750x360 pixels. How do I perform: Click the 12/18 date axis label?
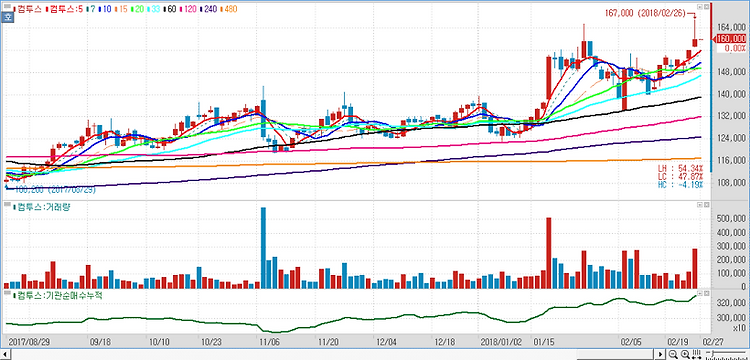[444, 343]
